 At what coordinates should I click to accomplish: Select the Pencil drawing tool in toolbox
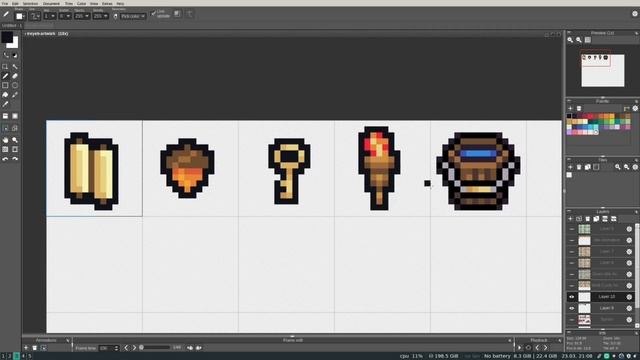[x=5, y=76]
